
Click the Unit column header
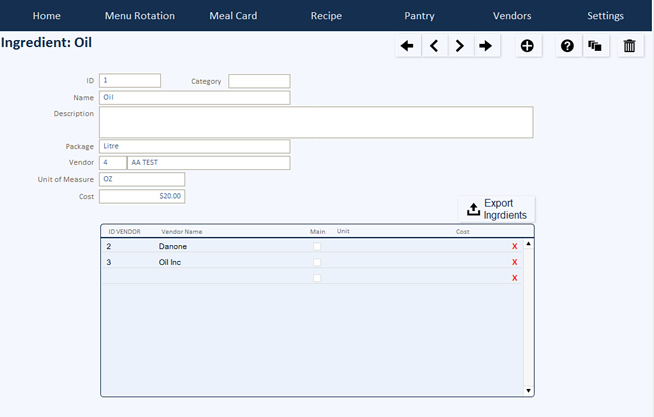[x=343, y=231]
